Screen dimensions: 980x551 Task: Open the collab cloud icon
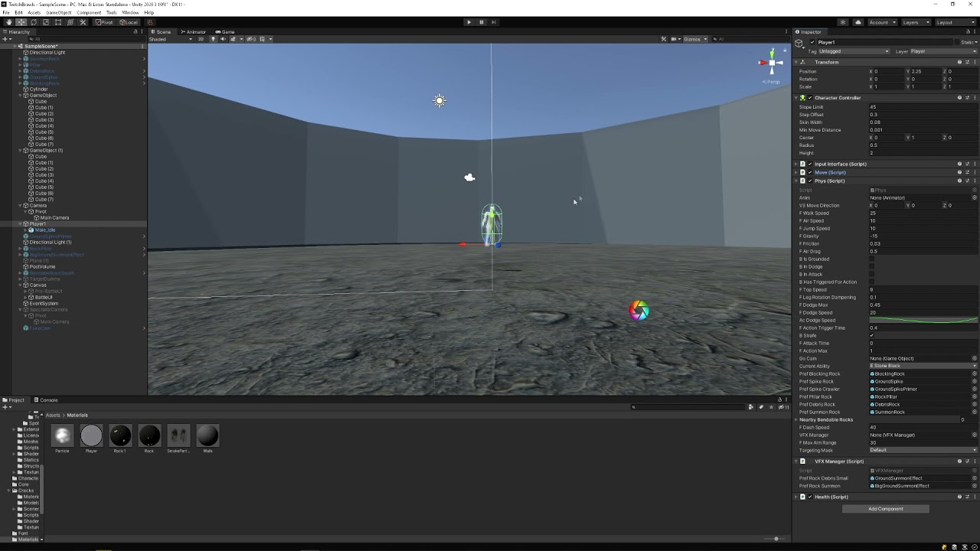[858, 22]
